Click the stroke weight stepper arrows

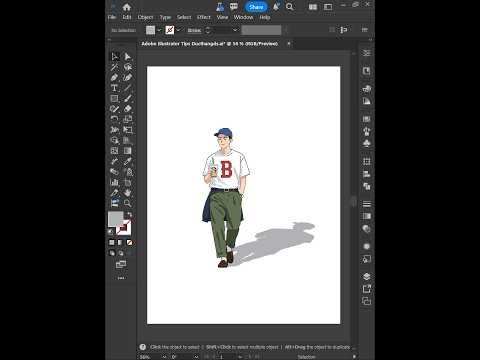coord(208,30)
